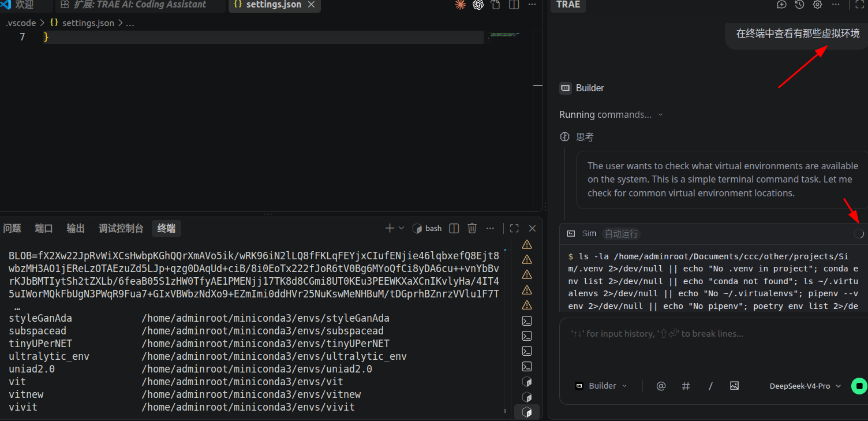Open the 调试控制台 debug console tab

[121, 229]
